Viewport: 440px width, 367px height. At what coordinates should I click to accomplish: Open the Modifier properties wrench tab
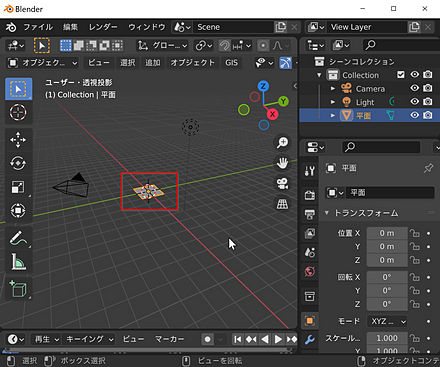[x=310, y=340]
